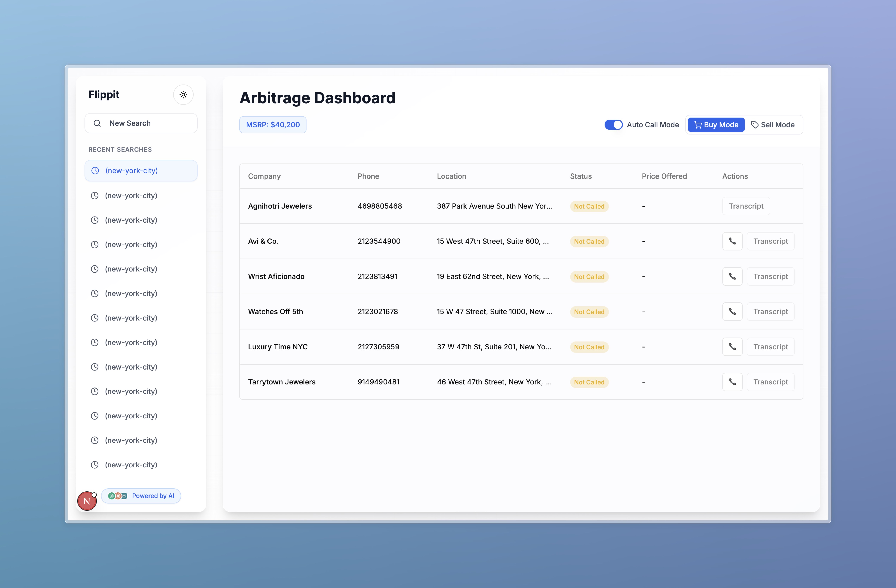Dial Luxury Time NYC via the phone icon
The width and height of the screenshot is (896, 588).
pyautogui.click(x=732, y=347)
